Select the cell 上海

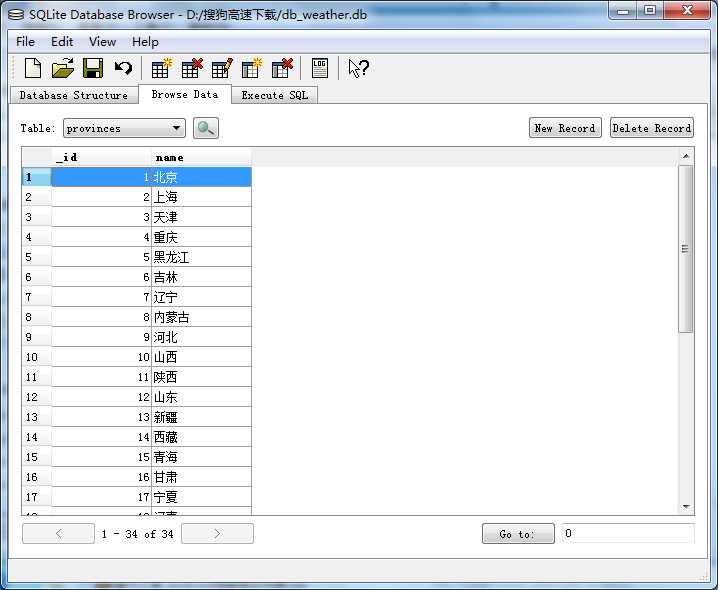tap(201, 197)
